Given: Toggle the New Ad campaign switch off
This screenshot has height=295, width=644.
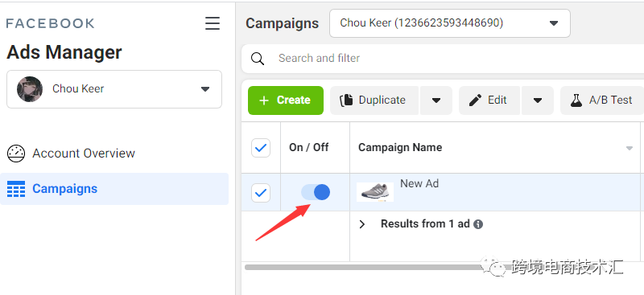Looking at the screenshot, I should (316, 192).
